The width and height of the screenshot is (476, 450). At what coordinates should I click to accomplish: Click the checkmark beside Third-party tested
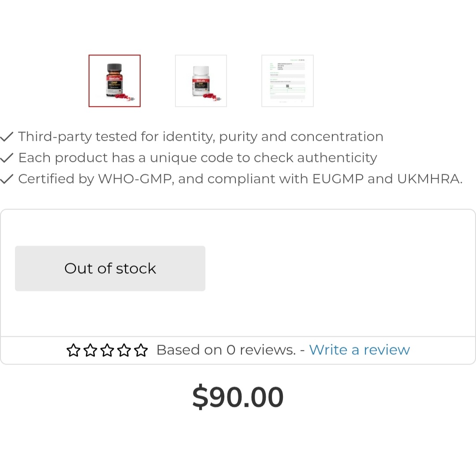[7, 137]
